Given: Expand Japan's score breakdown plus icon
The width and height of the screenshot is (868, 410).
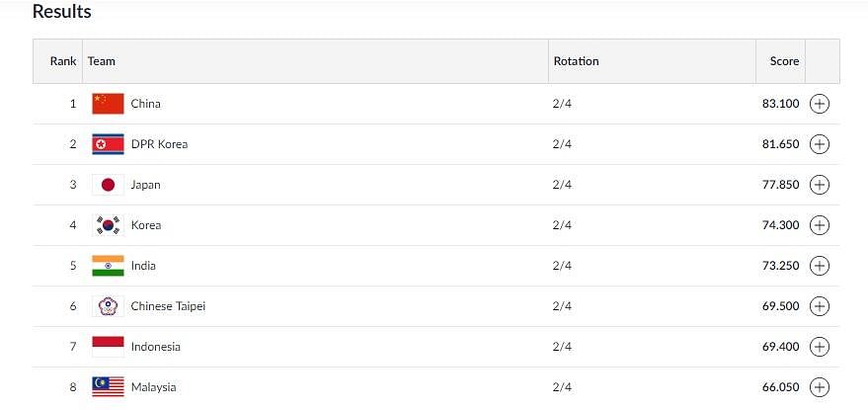Looking at the screenshot, I should (820, 185).
